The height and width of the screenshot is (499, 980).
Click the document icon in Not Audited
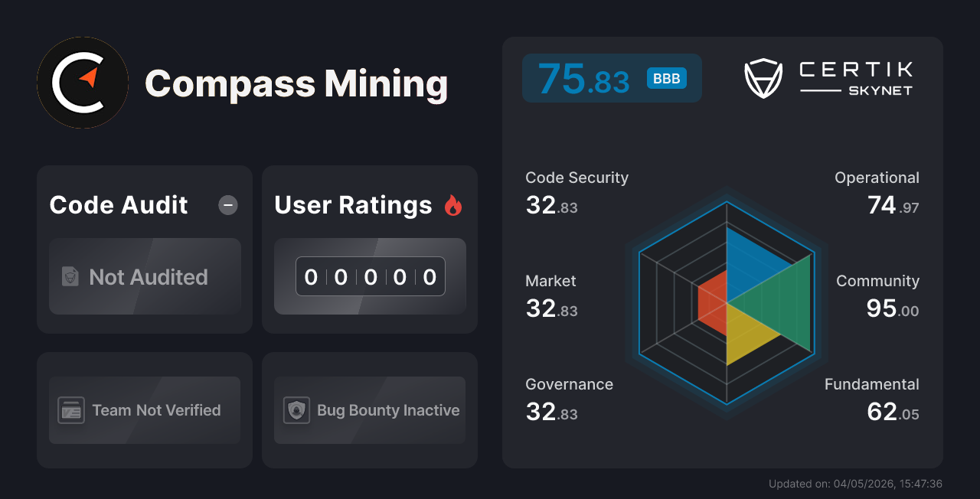point(70,277)
